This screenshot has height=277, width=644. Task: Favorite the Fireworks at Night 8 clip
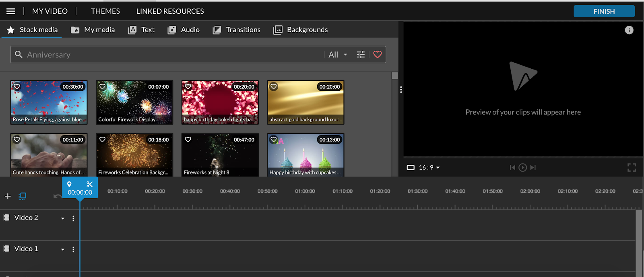188,140
